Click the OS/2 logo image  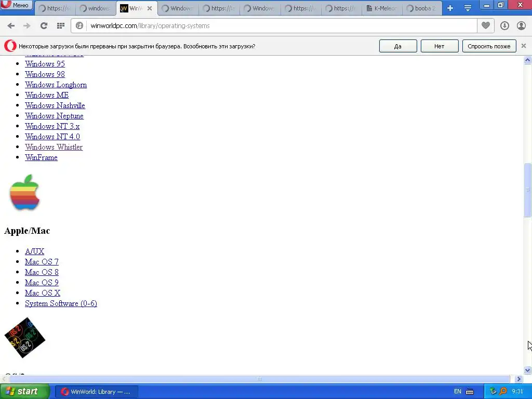[x=25, y=338]
